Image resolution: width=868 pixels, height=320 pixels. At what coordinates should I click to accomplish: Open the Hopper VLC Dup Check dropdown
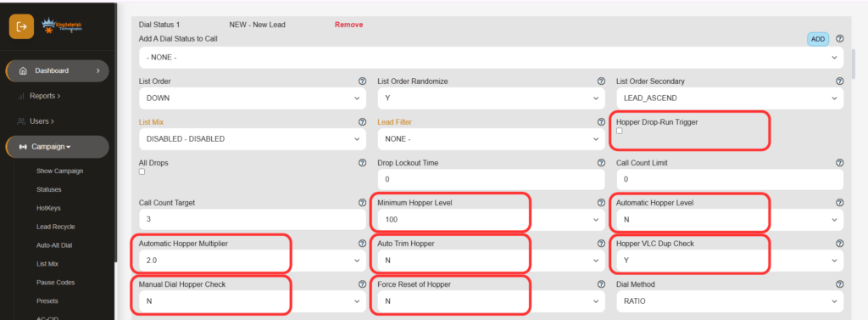(x=730, y=261)
